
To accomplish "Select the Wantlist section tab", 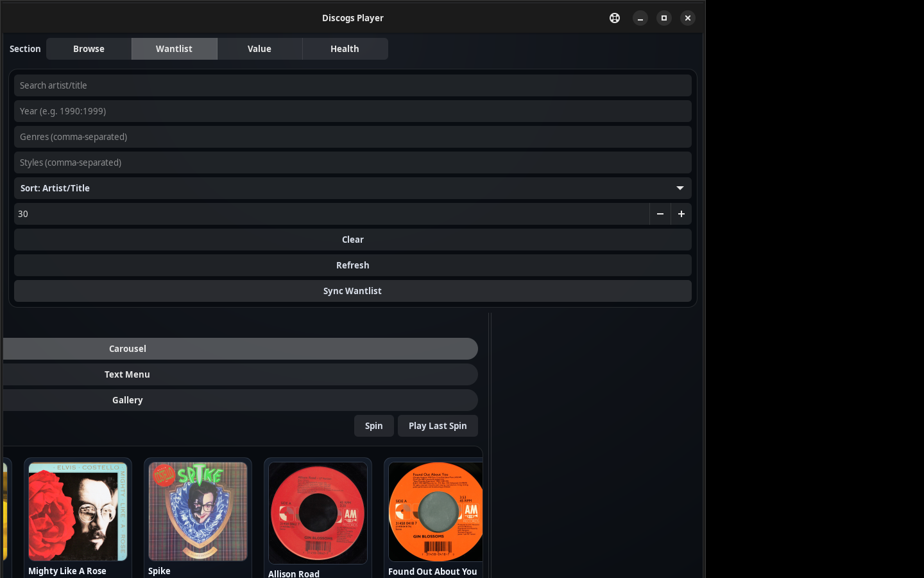I will [x=174, y=49].
